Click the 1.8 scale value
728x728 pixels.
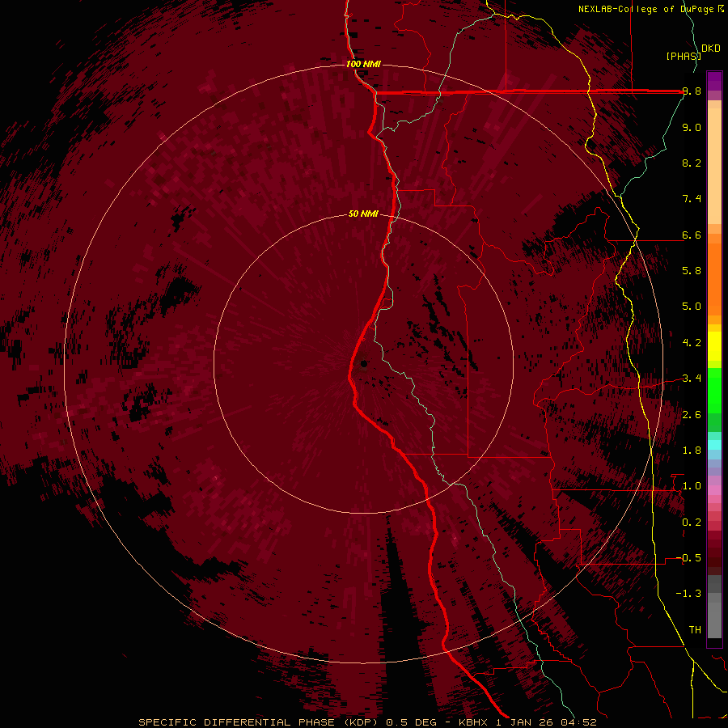(x=692, y=451)
